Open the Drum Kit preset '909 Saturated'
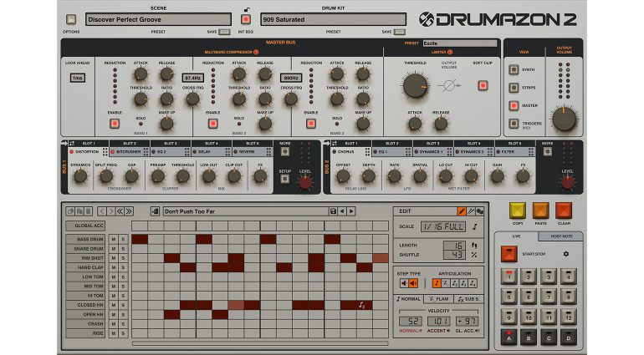The image size is (644, 355). [333, 19]
